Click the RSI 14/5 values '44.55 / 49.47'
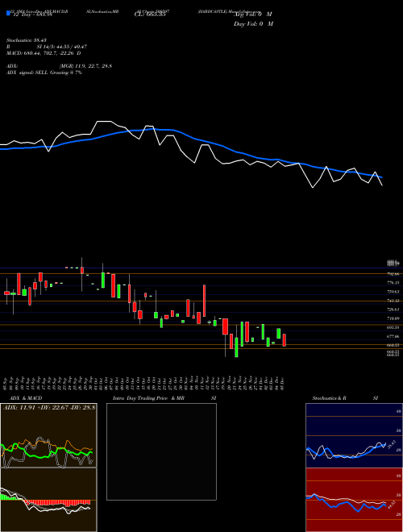Viewport: 403px width, 532px height. (x=73, y=47)
